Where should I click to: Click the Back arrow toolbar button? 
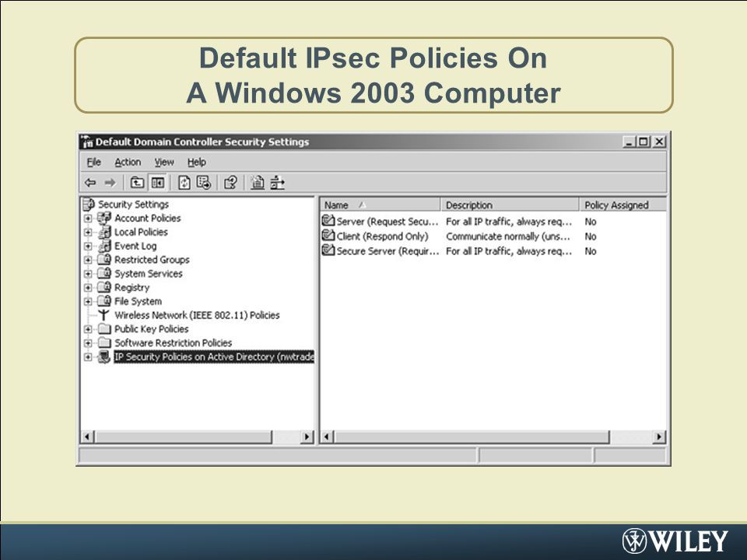pos(90,182)
